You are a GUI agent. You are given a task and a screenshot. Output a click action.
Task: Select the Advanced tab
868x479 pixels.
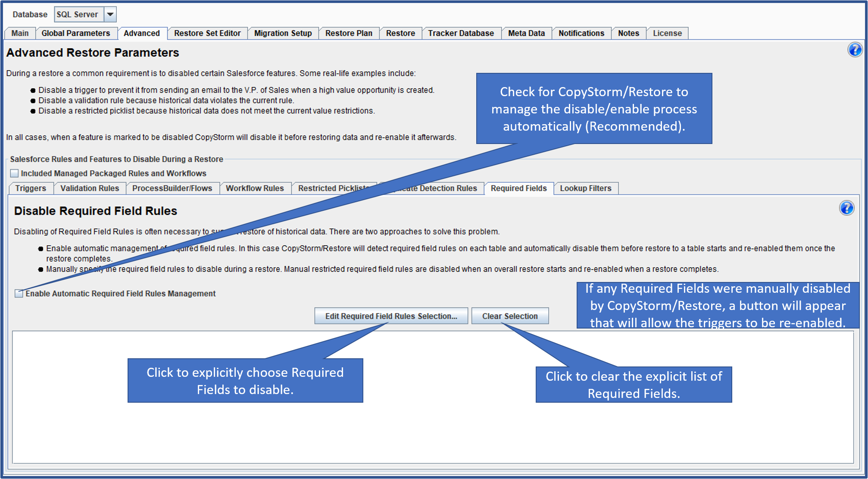pyautogui.click(x=142, y=33)
